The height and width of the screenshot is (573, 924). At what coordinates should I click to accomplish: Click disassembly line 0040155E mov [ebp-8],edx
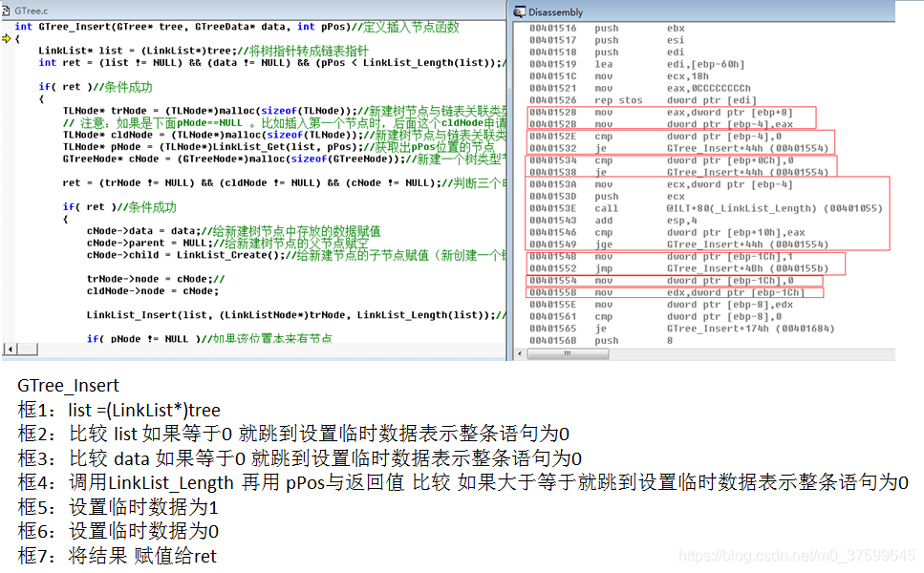(x=660, y=305)
